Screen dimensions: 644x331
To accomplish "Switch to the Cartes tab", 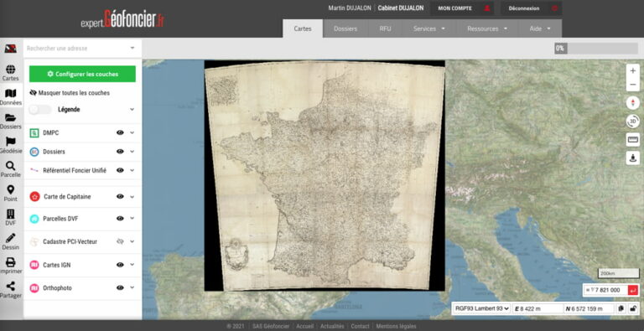I will 303,28.
